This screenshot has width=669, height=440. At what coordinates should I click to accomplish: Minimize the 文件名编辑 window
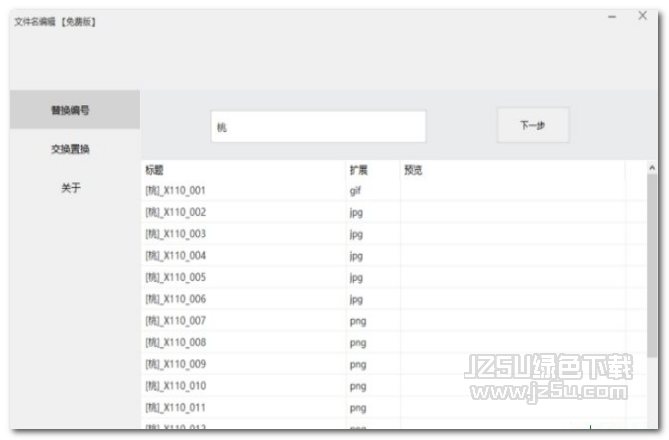point(612,17)
